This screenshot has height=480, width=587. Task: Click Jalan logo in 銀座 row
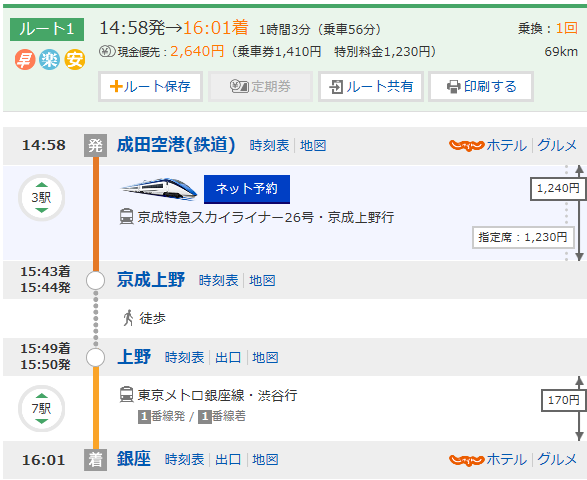(x=466, y=460)
